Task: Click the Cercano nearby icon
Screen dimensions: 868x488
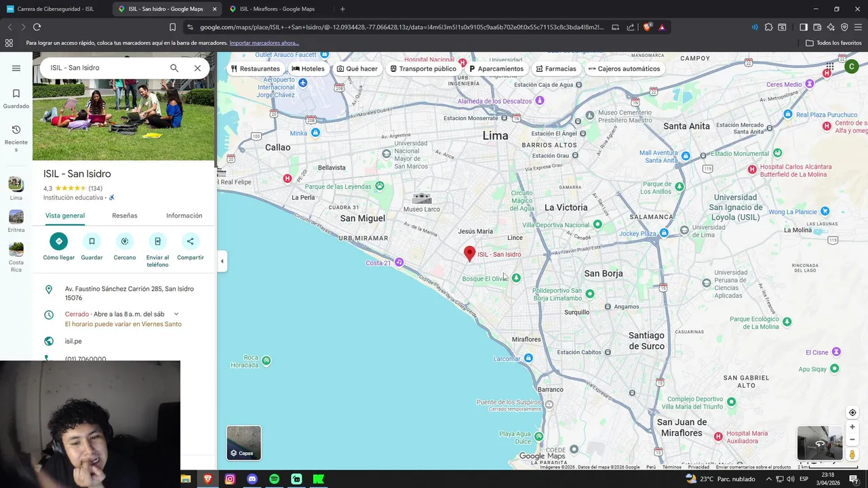Action: click(x=125, y=241)
